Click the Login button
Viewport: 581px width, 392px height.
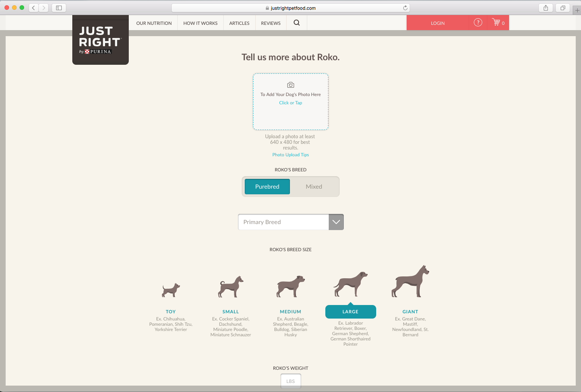pyautogui.click(x=438, y=23)
